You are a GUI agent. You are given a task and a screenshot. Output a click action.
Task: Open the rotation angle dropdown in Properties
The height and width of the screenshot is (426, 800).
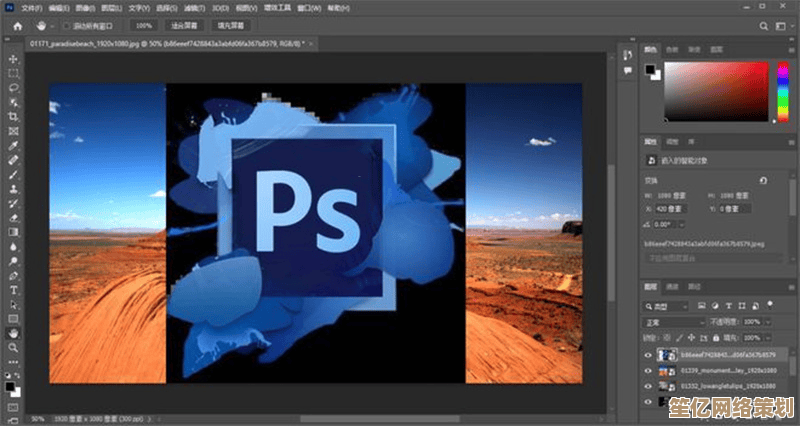tap(681, 224)
